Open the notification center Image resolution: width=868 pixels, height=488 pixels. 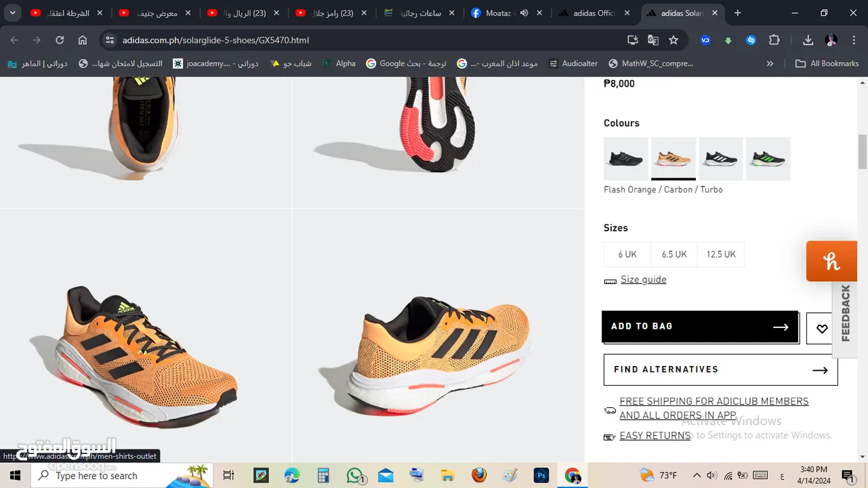point(848,475)
